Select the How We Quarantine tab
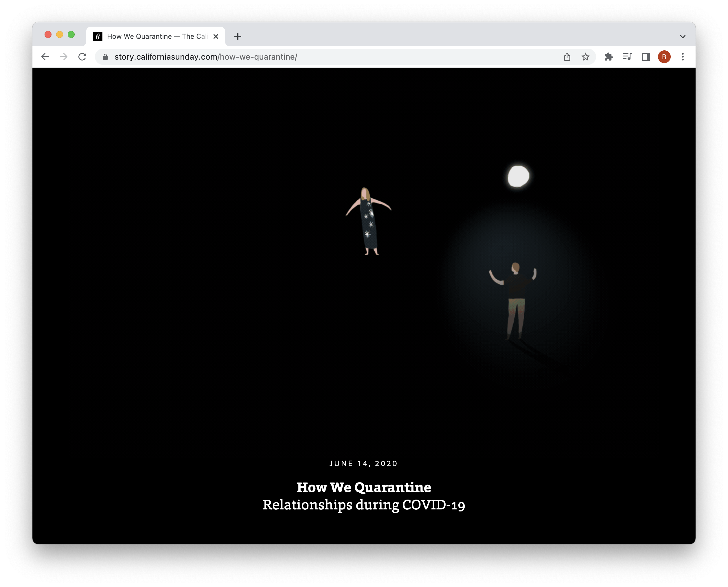728x587 pixels. click(x=155, y=36)
